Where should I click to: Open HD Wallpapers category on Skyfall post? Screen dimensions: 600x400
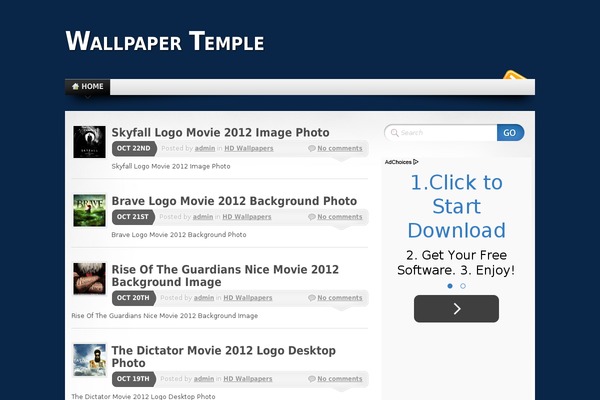pos(249,149)
